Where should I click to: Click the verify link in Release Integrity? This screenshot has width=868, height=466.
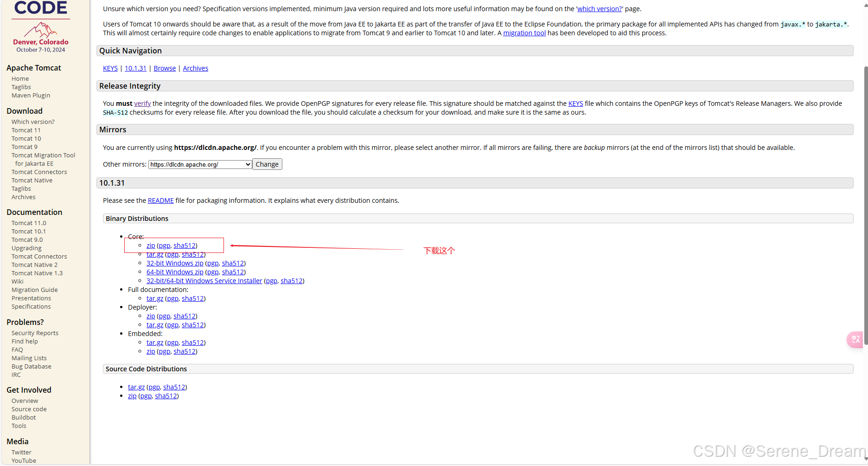click(142, 104)
